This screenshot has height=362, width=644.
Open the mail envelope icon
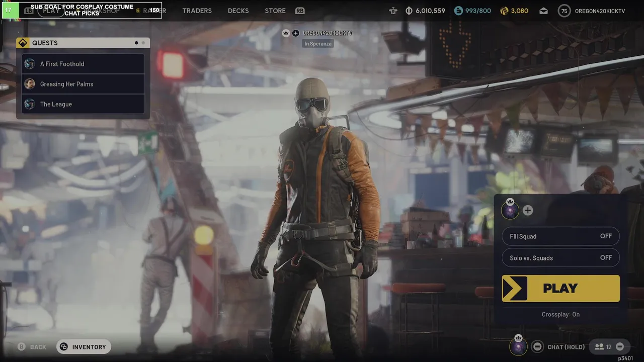543,11
